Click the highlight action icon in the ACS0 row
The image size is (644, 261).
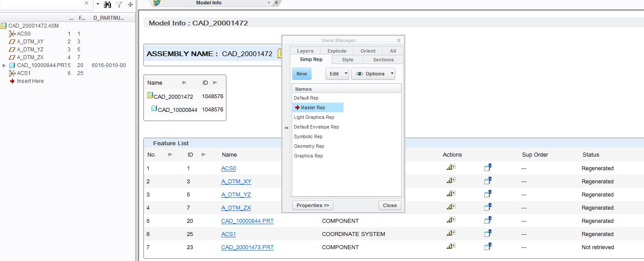[x=451, y=168]
